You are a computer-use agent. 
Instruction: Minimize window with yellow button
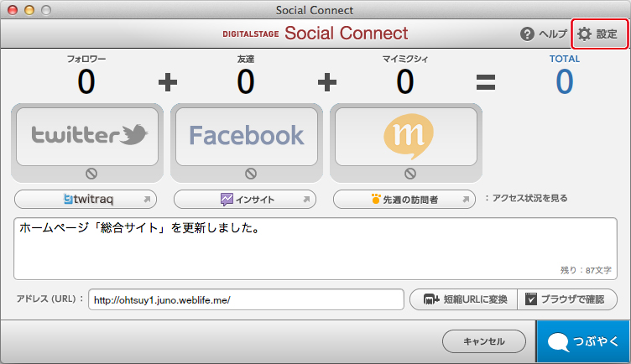pyautogui.click(x=29, y=10)
